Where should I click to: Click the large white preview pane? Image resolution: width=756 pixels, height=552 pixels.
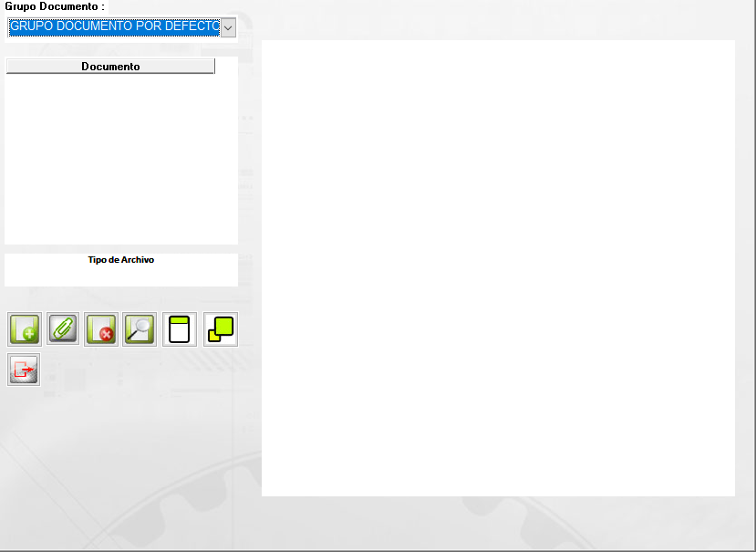click(498, 268)
